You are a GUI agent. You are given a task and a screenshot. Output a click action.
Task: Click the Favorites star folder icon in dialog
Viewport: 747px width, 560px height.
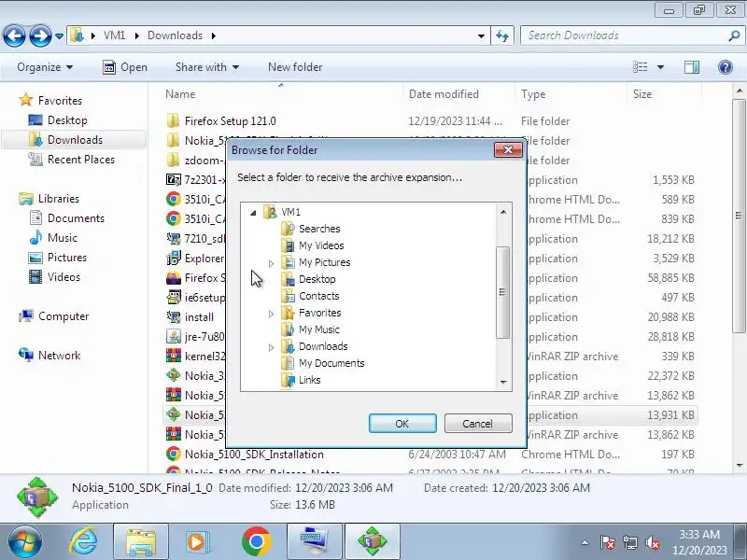coord(288,313)
